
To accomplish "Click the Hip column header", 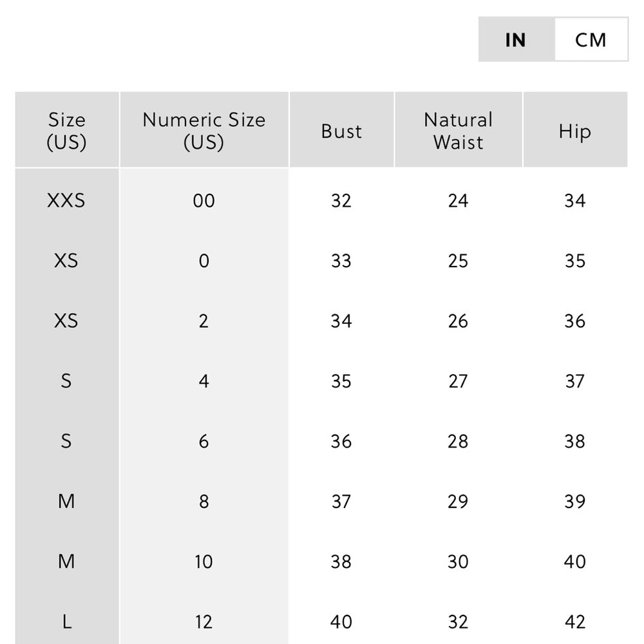I will coord(574,131).
